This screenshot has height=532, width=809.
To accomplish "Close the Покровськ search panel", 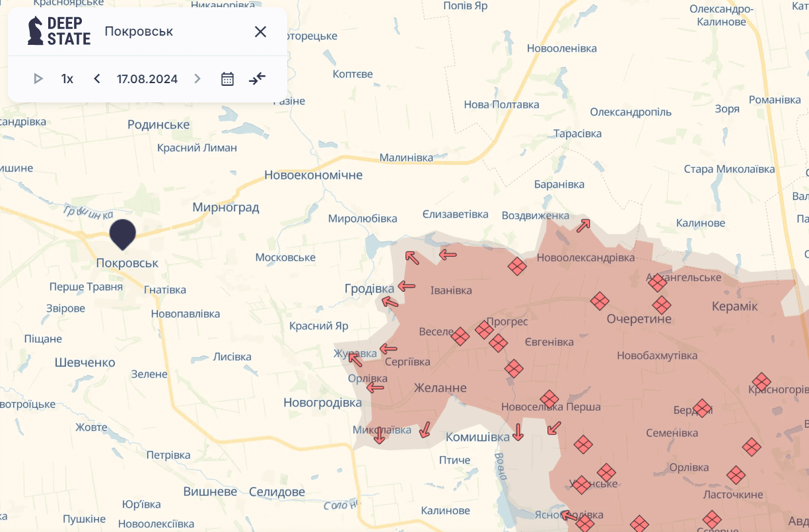I will [261, 32].
